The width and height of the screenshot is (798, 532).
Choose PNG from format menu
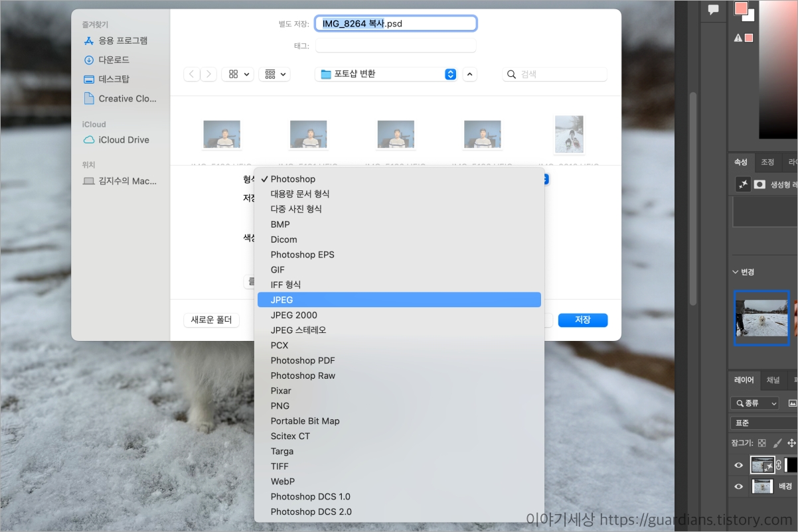[399, 406]
